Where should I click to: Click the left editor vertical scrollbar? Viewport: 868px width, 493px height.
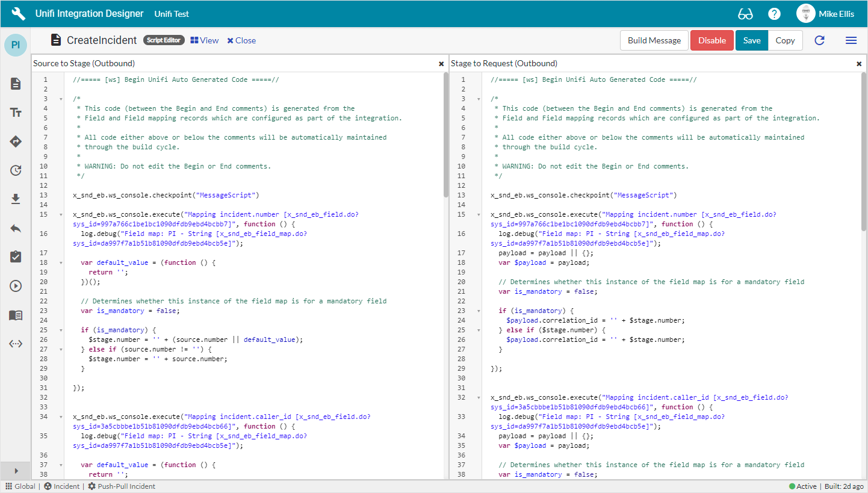(x=446, y=135)
